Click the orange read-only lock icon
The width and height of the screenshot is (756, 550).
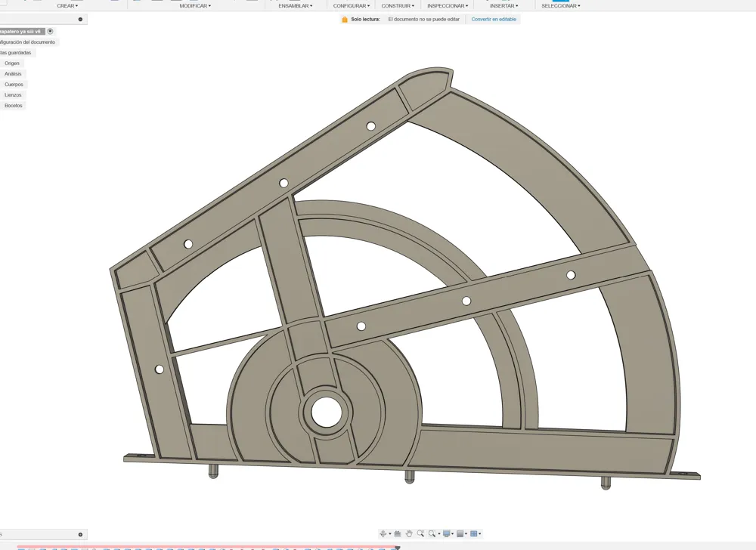[x=344, y=19]
